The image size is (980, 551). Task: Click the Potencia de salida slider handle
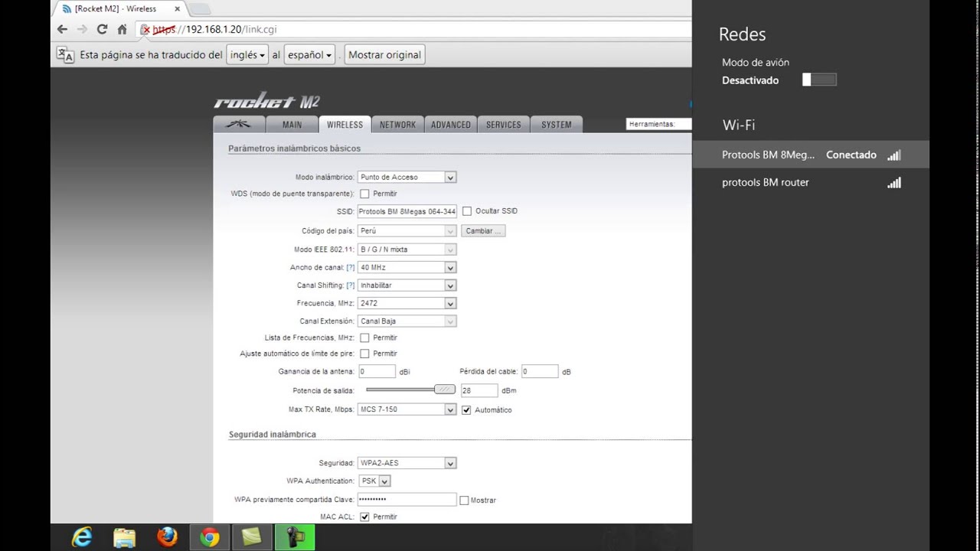(x=445, y=390)
